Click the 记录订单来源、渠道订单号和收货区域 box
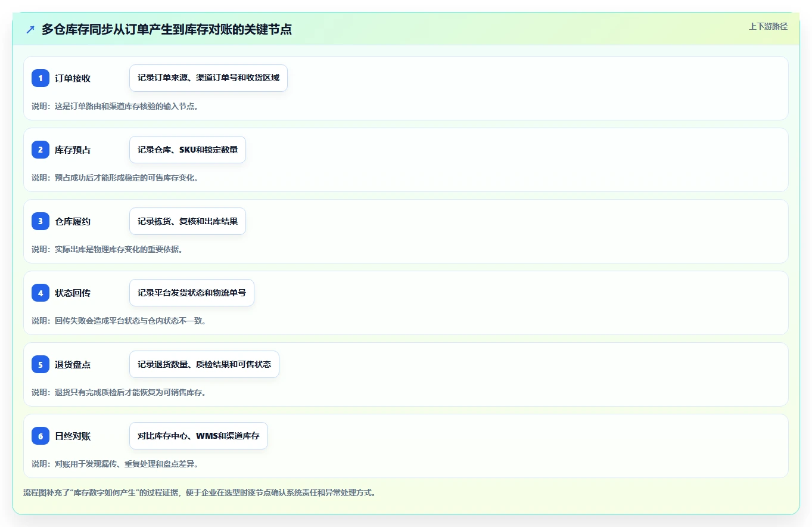This screenshot has width=812, height=527. point(209,78)
